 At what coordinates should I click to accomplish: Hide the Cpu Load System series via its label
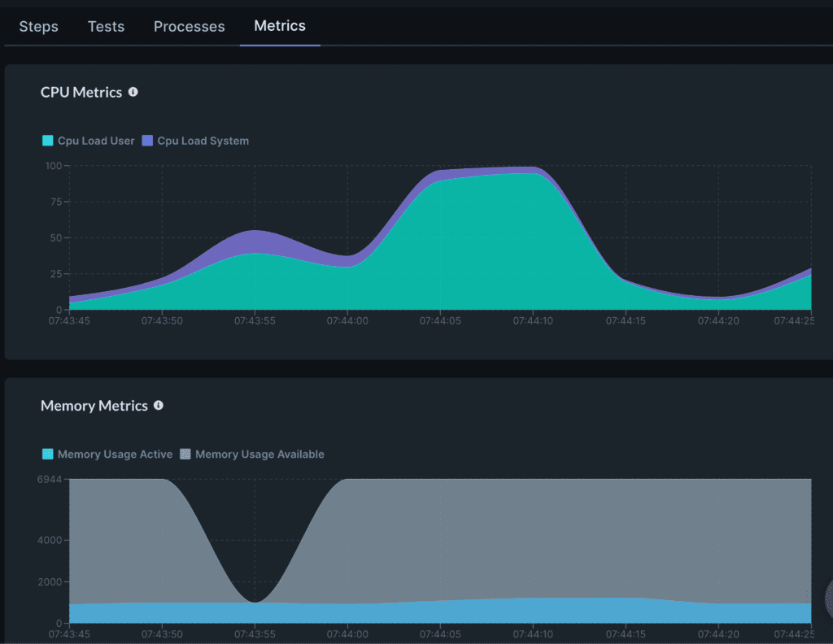[x=203, y=141]
